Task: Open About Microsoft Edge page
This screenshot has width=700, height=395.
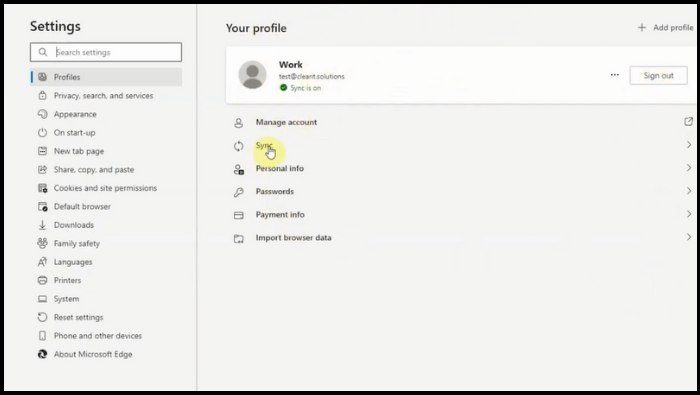Action: coord(106,354)
